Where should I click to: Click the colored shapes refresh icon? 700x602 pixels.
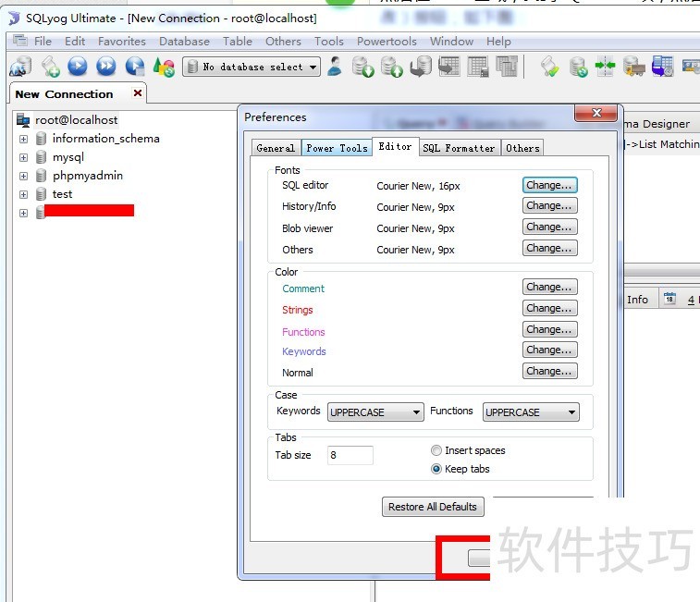[x=164, y=68]
